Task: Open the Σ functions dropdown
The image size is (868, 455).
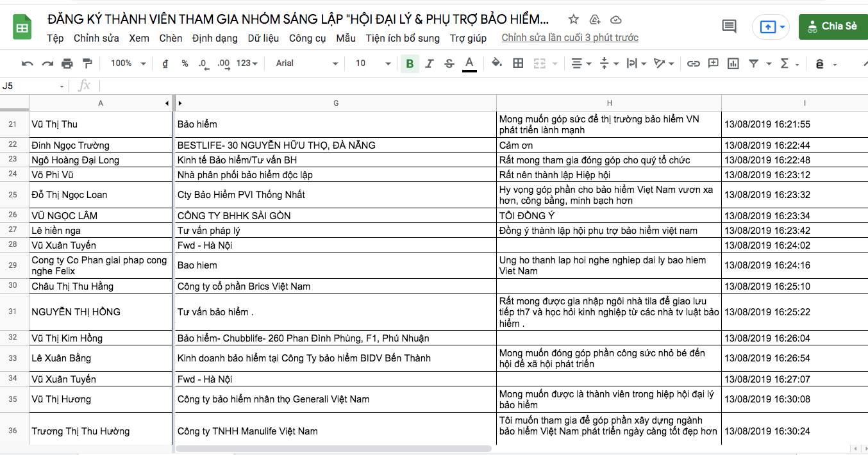Action: 789,63
